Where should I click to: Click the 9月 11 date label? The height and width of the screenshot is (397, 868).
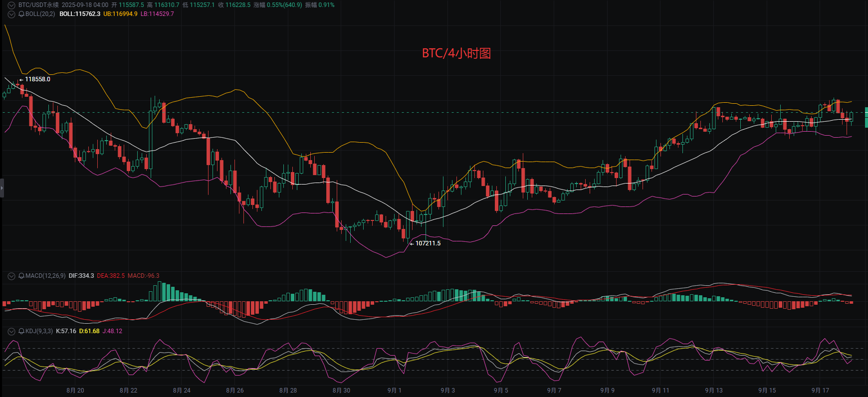coord(661,391)
